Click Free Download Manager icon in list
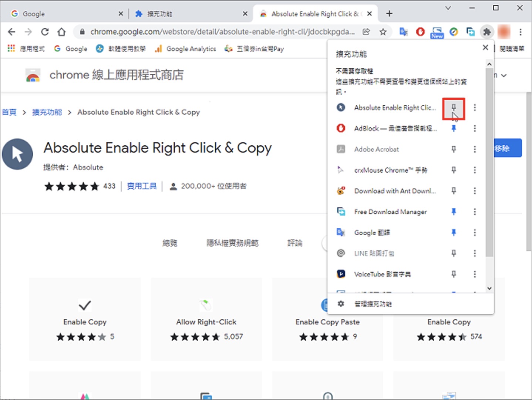The height and width of the screenshot is (400, 532). pyautogui.click(x=341, y=211)
